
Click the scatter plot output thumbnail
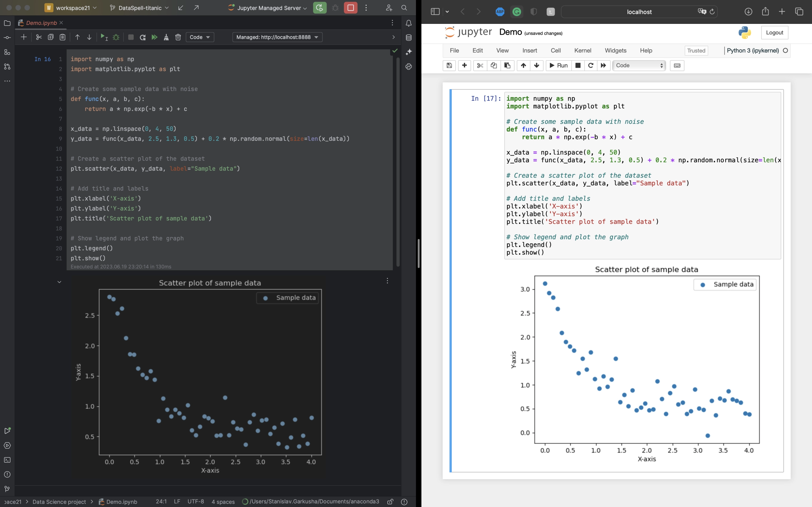(x=211, y=374)
